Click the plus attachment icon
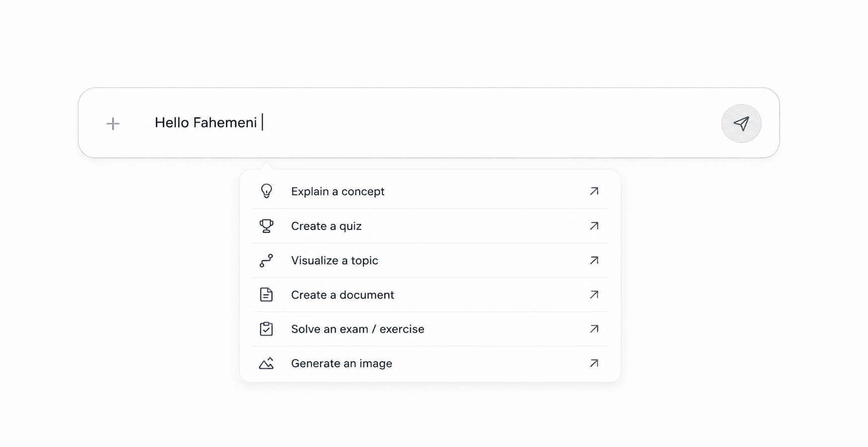 click(x=113, y=123)
